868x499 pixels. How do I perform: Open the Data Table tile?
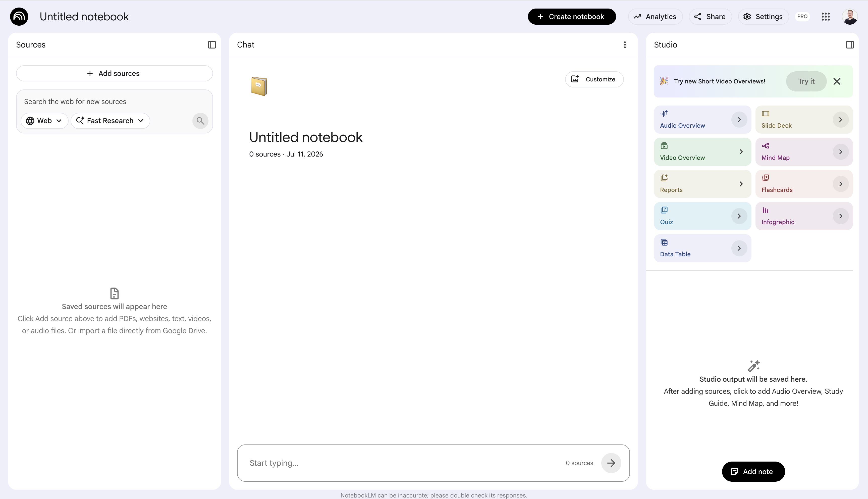coord(702,248)
